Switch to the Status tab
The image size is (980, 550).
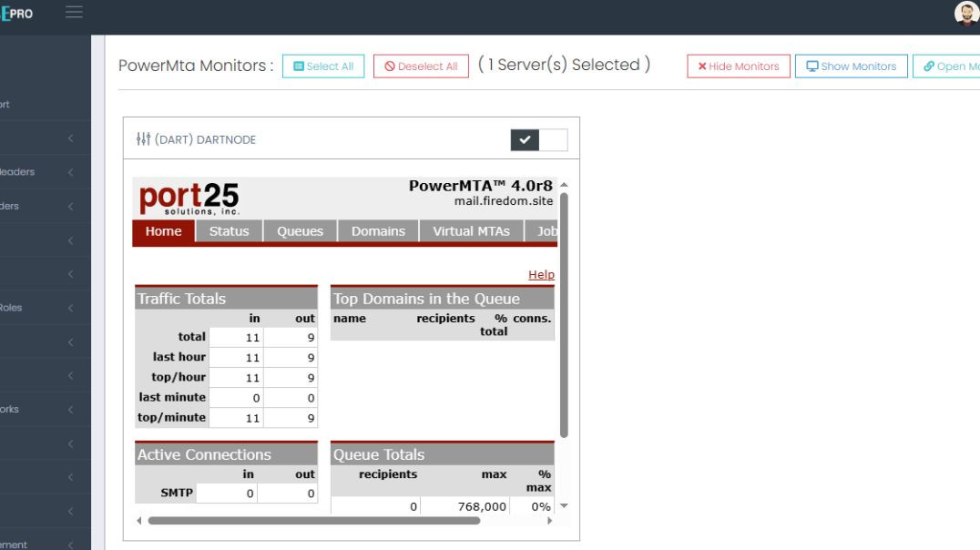pyautogui.click(x=229, y=231)
